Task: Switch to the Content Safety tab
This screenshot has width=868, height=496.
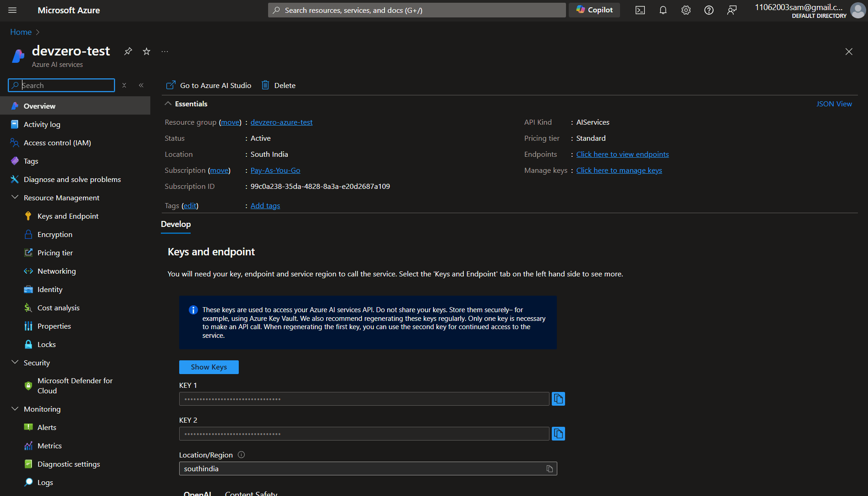Action: click(x=251, y=493)
